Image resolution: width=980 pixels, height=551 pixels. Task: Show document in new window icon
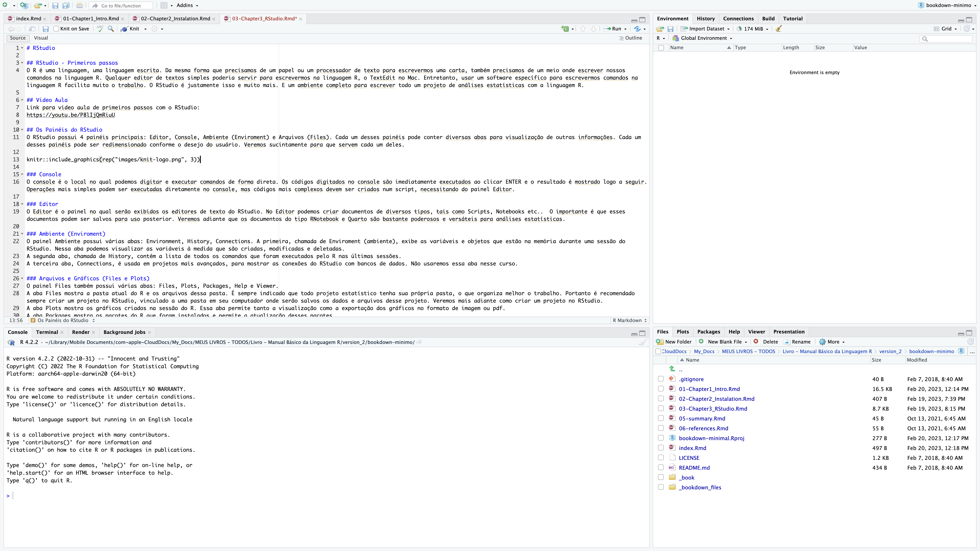(x=32, y=29)
